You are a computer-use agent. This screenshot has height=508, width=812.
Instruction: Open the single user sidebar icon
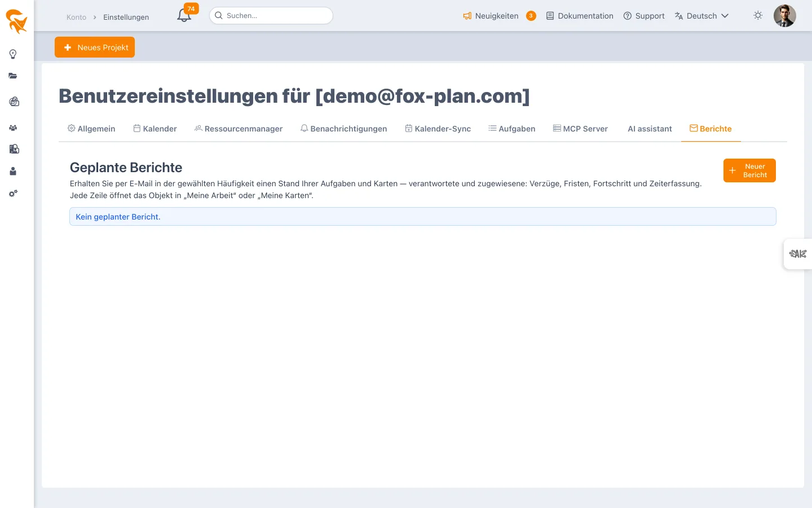13,171
